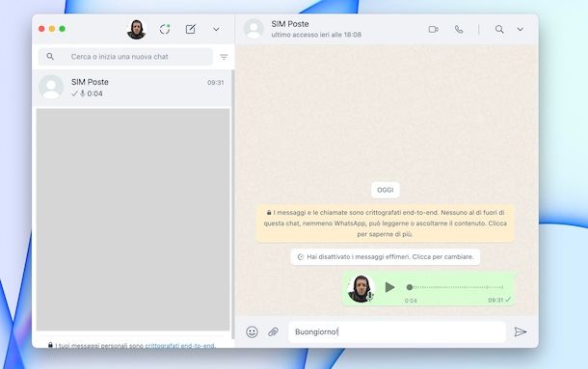Viewport: 588px width, 369px height.
Task: Open the 'crittografati end-to-end' link
Action: [x=179, y=345]
